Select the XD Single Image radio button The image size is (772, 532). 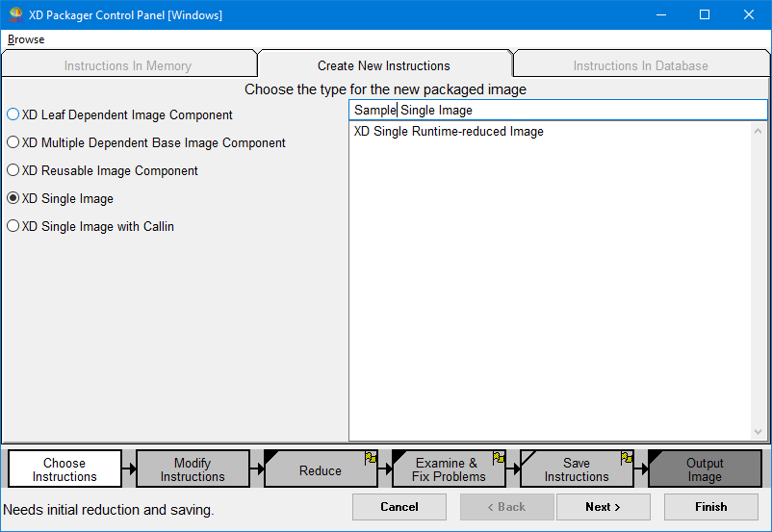pos(13,198)
